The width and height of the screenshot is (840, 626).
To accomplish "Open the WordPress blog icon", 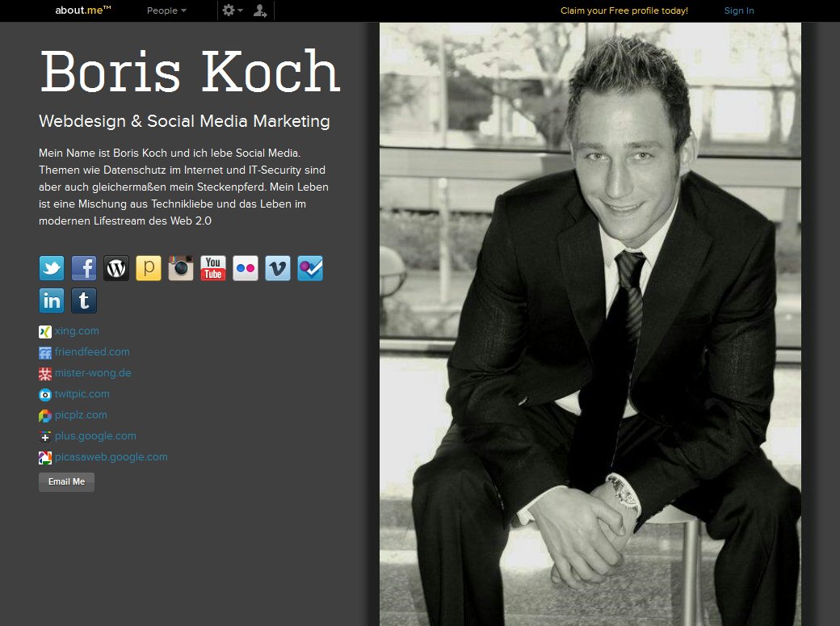I will 116,268.
